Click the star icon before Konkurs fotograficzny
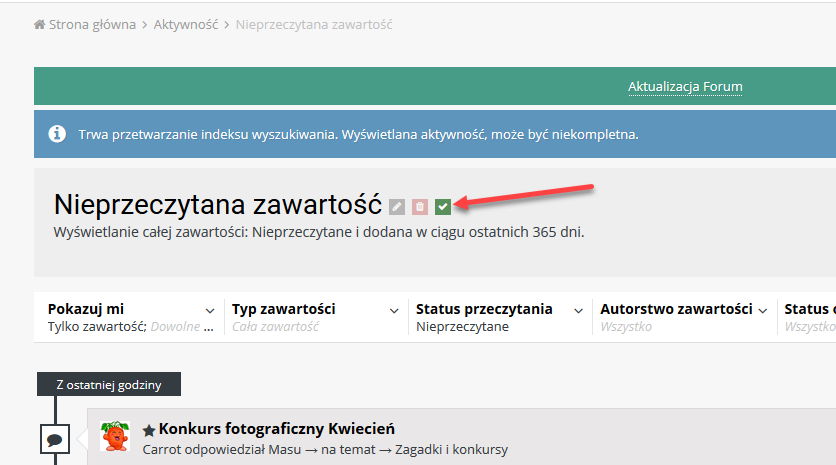 click(x=149, y=430)
